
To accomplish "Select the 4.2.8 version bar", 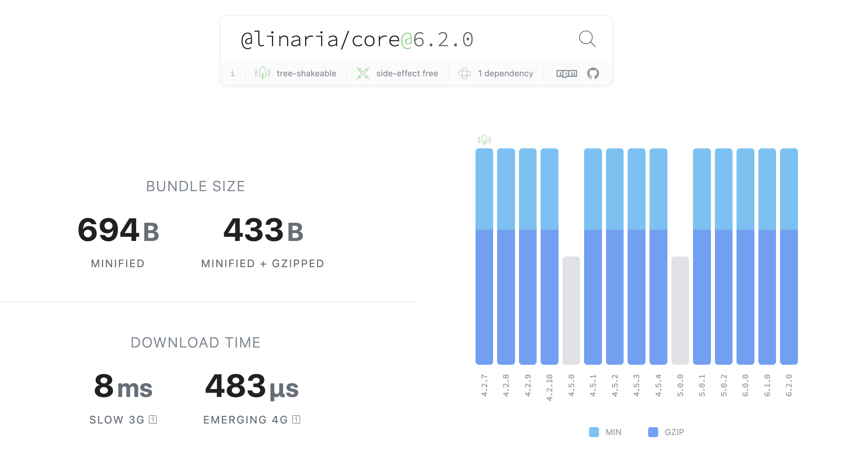I will [x=506, y=256].
